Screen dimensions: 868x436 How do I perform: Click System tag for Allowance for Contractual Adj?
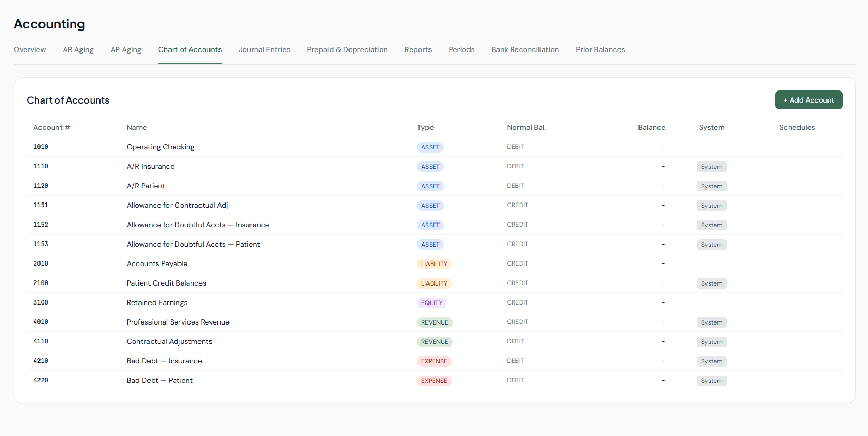tap(712, 206)
